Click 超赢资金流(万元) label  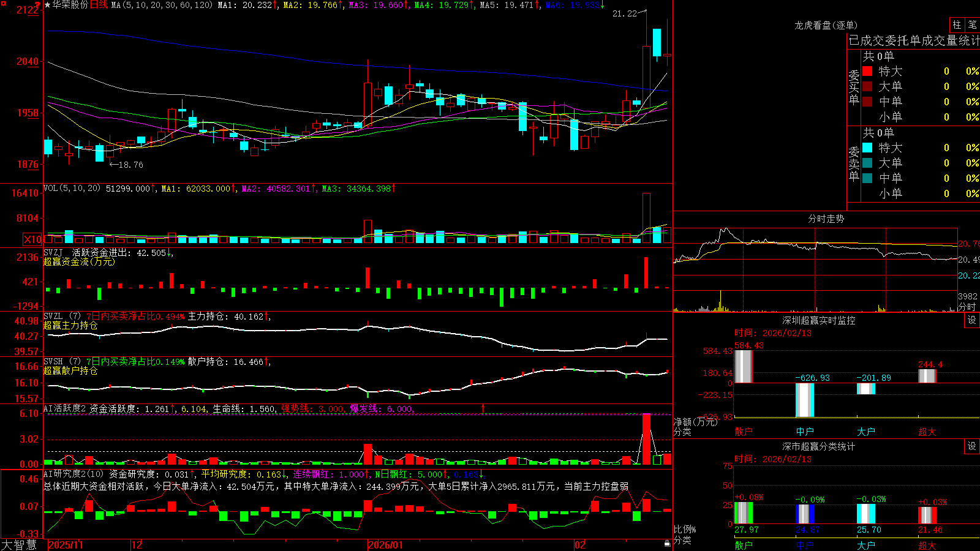pos(79,261)
